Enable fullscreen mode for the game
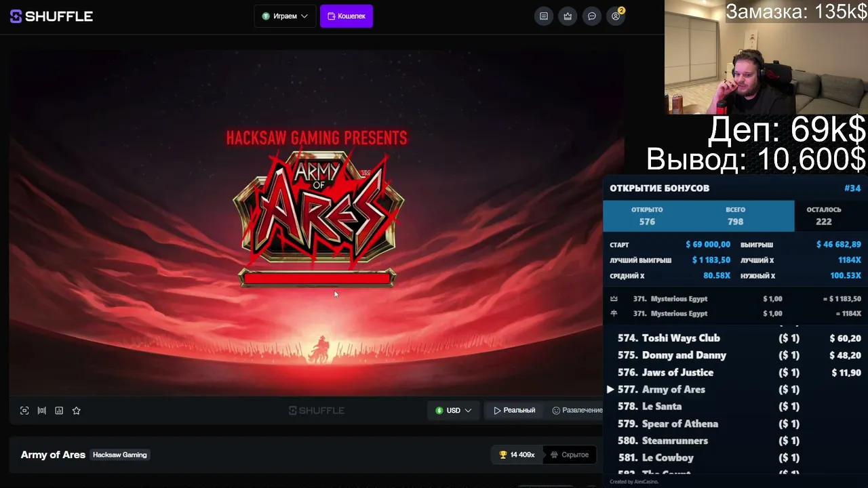868x488 pixels. [x=24, y=410]
